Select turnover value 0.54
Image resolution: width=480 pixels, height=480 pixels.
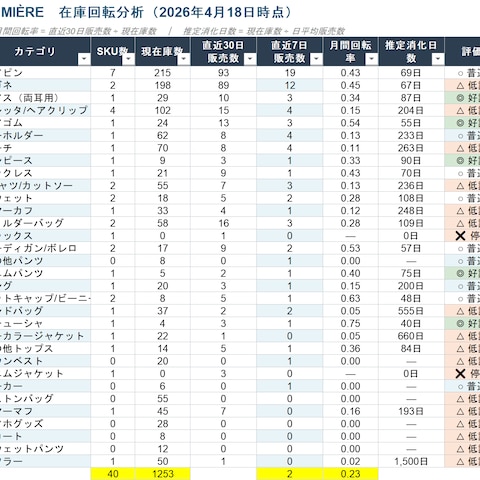tap(351, 123)
